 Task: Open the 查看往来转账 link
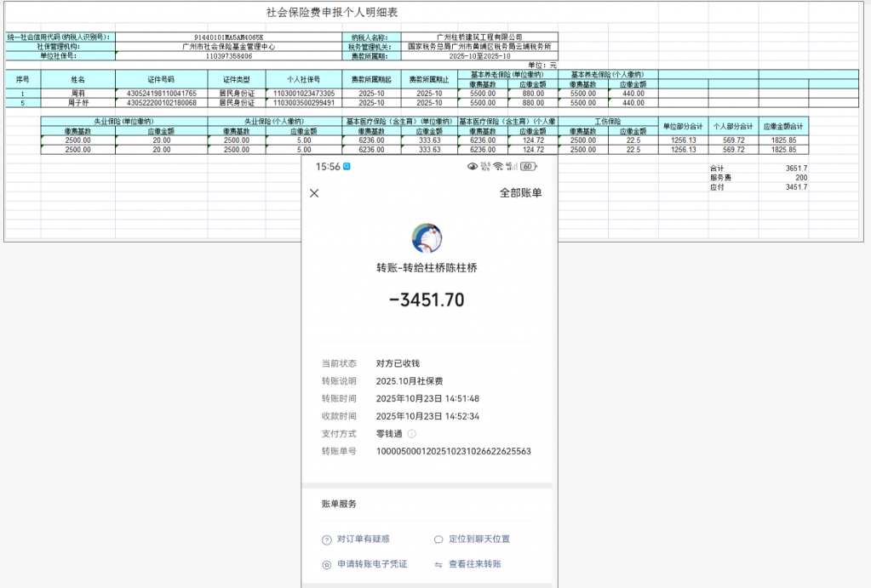coord(474,564)
